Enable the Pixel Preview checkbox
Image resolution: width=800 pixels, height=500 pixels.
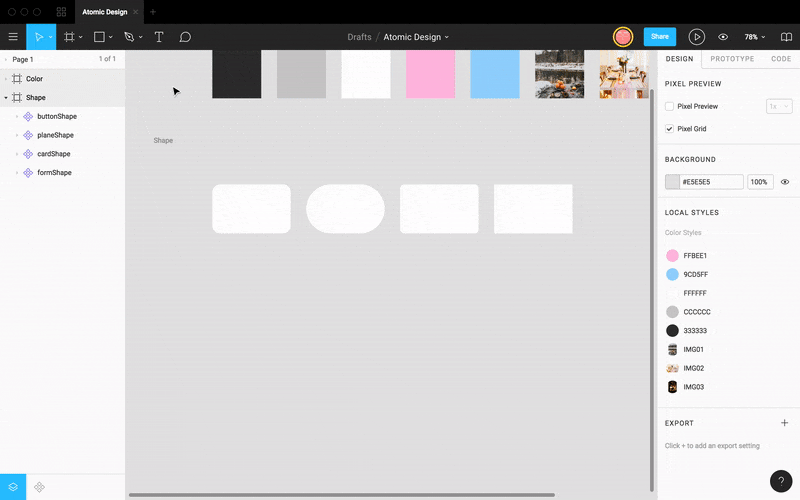tap(669, 106)
